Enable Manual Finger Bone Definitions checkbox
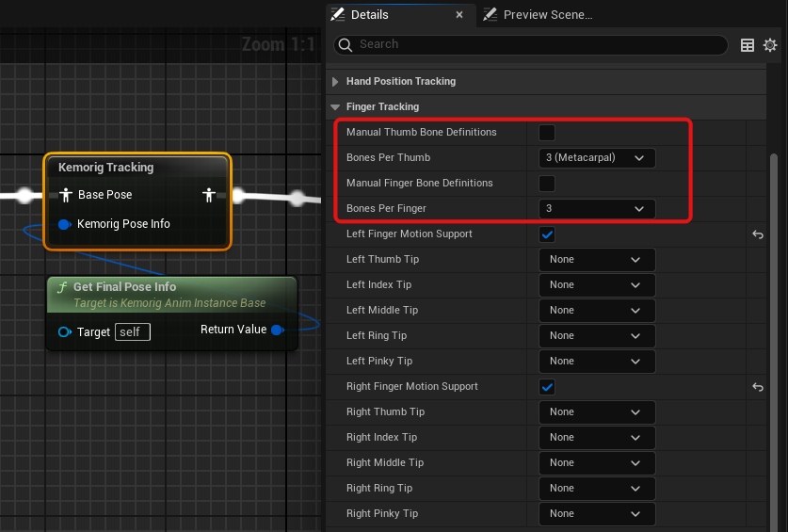Viewport: 788px width, 532px height. (546, 184)
